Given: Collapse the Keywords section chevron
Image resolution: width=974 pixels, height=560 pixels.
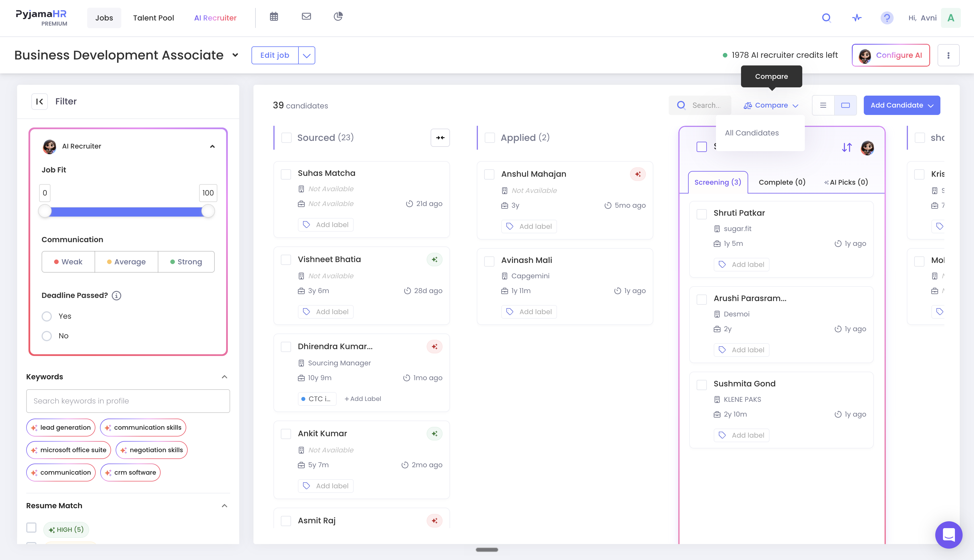Looking at the screenshot, I should (x=224, y=377).
